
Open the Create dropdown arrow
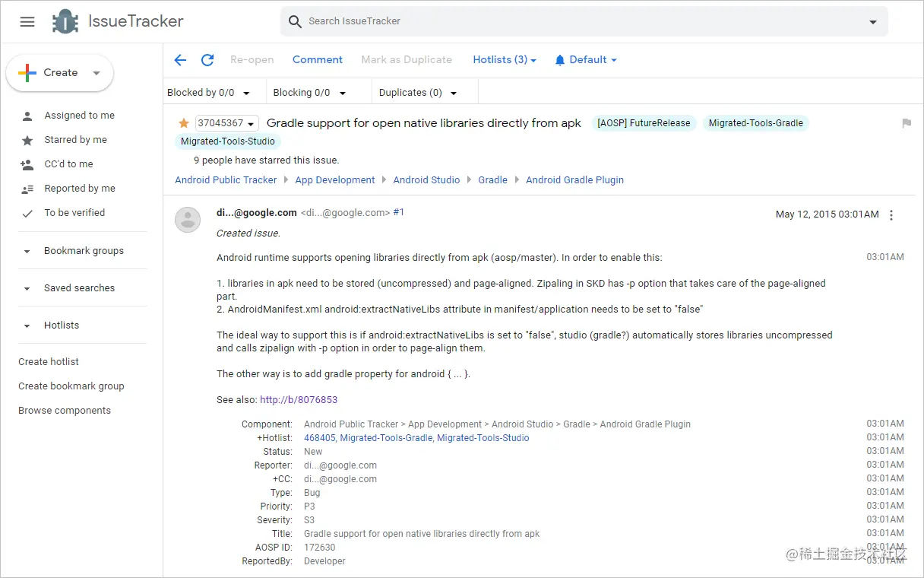pos(97,73)
